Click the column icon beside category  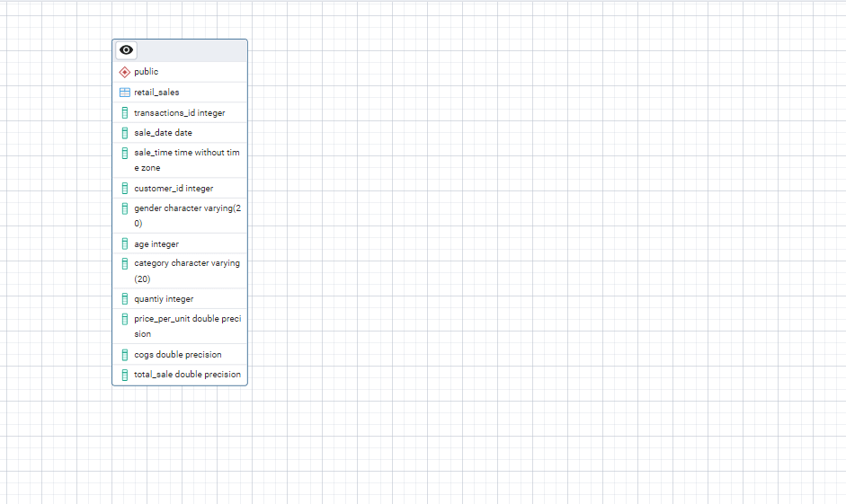tap(125, 263)
